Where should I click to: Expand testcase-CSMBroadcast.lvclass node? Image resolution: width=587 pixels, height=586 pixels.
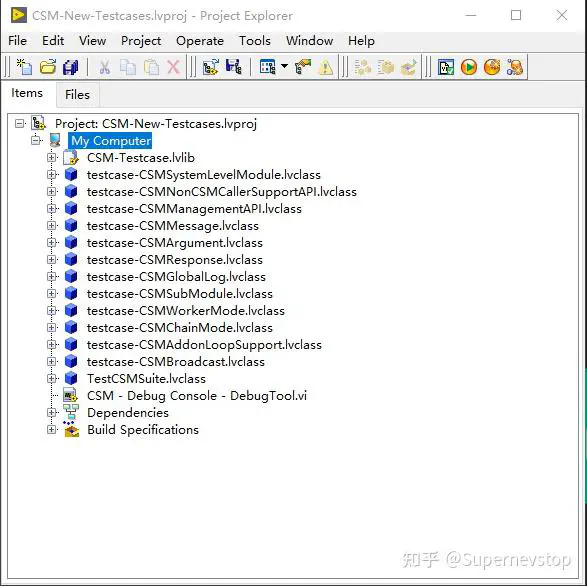(x=52, y=361)
